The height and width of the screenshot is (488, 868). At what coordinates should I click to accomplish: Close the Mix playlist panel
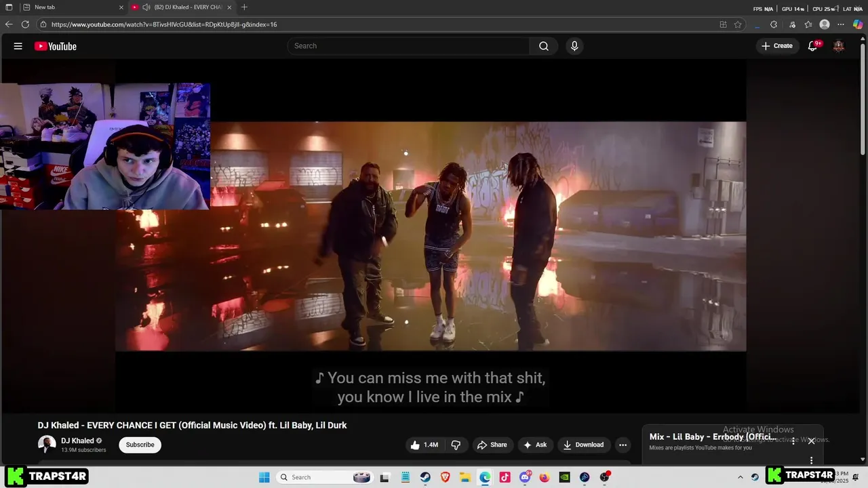pyautogui.click(x=811, y=441)
